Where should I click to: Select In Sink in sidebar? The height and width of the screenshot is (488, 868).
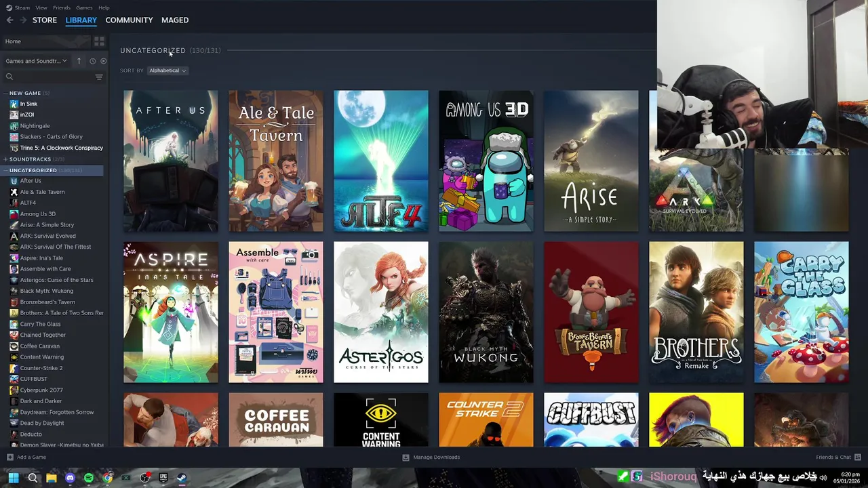[x=28, y=104]
